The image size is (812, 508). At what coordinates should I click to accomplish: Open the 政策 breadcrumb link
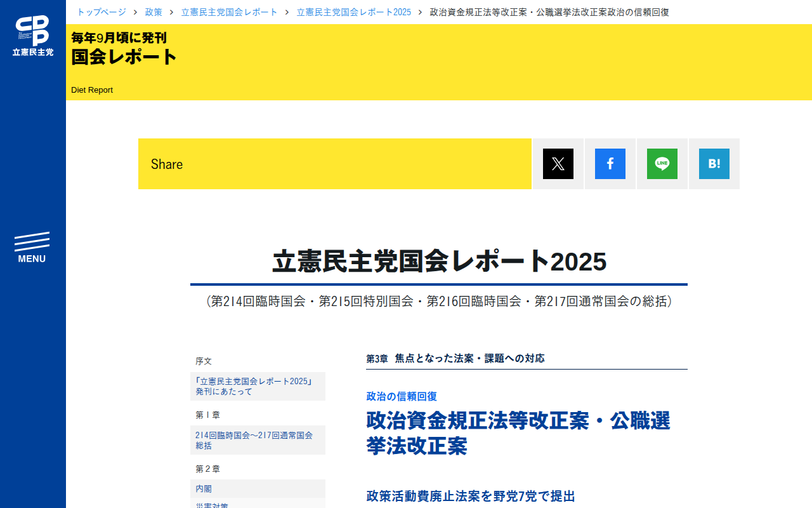pos(154,12)
